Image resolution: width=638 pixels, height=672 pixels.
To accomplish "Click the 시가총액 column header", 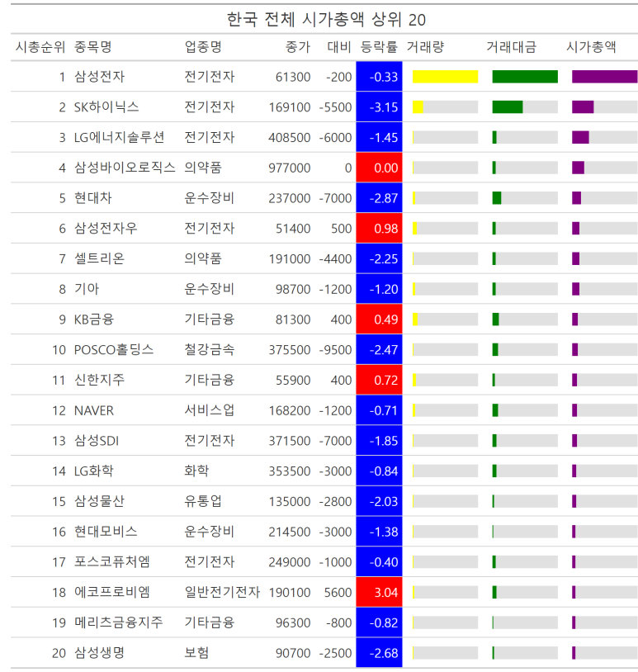I will pyautogui.click(x=591, y=47).
